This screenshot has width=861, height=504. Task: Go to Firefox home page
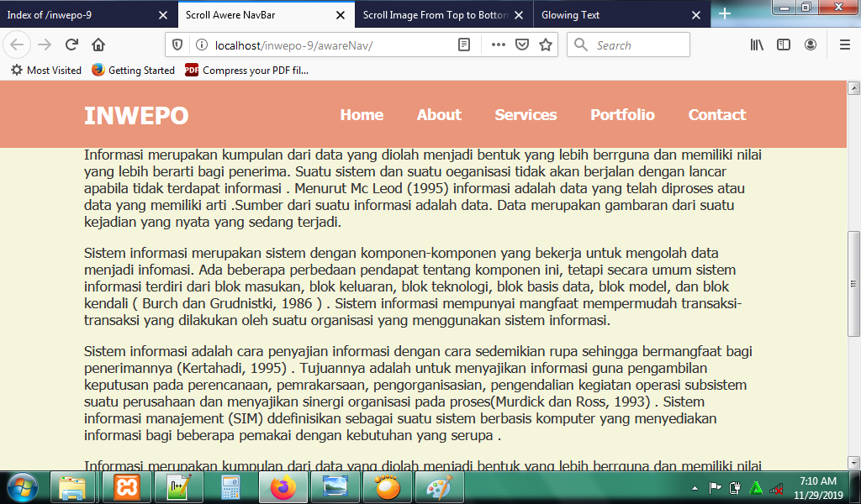(98, 45)
